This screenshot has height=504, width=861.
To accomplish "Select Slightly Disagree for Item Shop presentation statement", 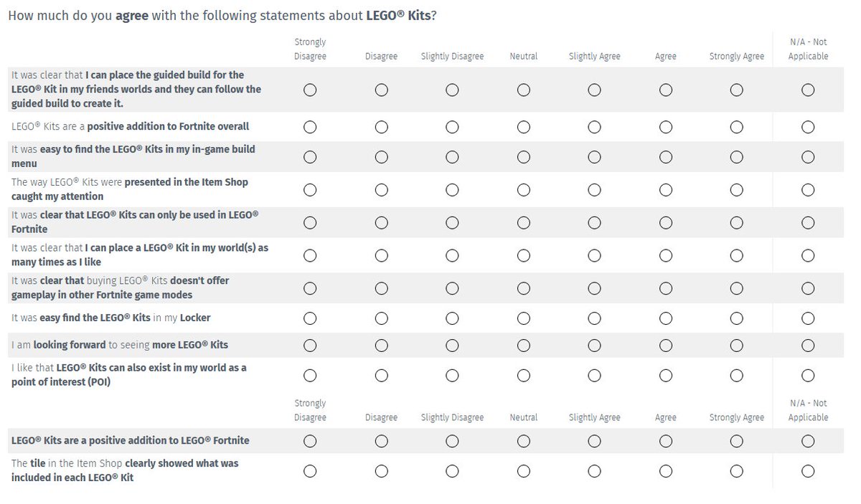I will (x=452, y=190).
